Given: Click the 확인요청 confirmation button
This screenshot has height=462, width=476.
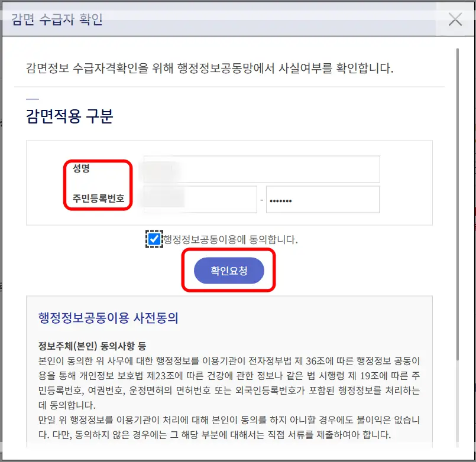Looking at the screenshot, I should click(x=229, y=271).
